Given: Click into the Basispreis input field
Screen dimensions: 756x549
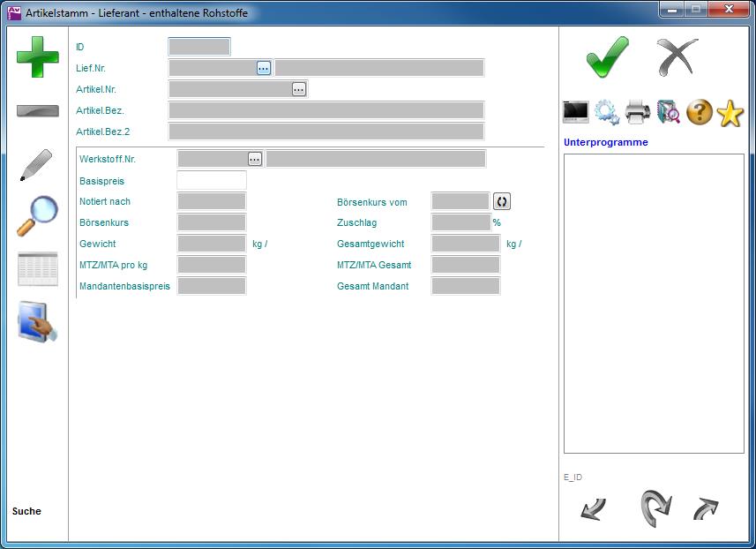Looking at the screenshot, I should [212, 181].
